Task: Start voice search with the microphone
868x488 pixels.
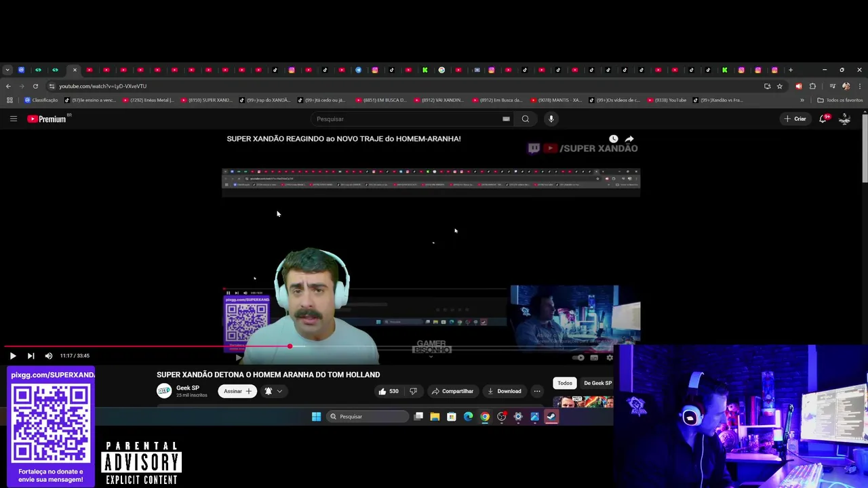Action: (551, 119)
